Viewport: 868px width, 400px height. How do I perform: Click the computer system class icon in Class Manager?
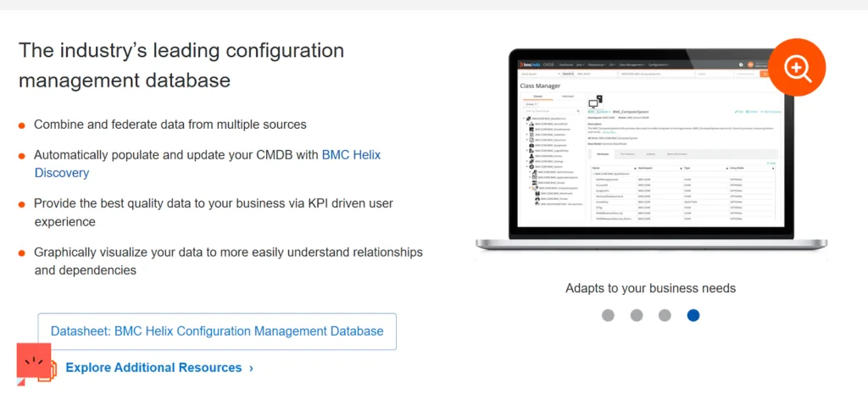point(594,101)
